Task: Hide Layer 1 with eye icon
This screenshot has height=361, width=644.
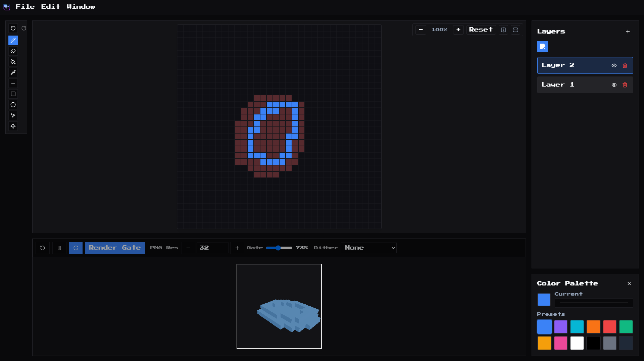Action: coord(614,85)
